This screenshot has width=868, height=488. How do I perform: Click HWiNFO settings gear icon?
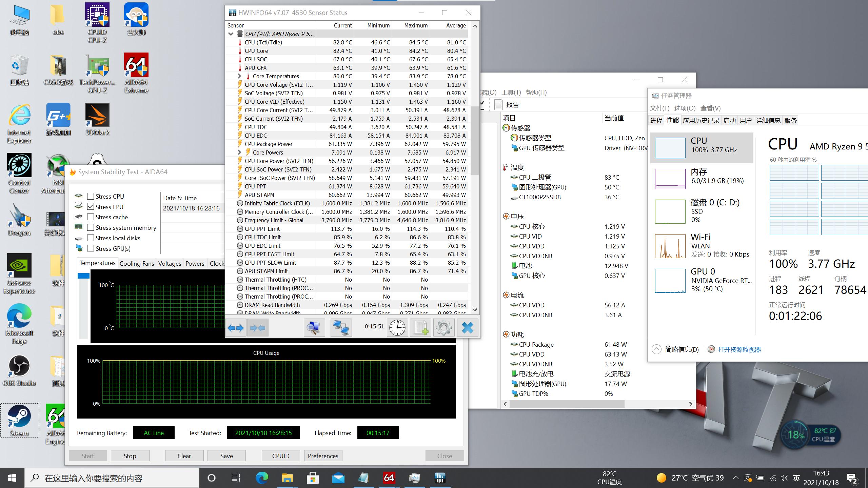tap(443, 327)
